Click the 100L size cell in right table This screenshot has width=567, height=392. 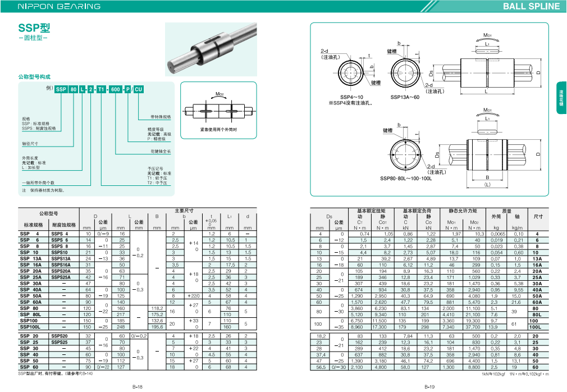pyautogui.click(x=535, y=327)
